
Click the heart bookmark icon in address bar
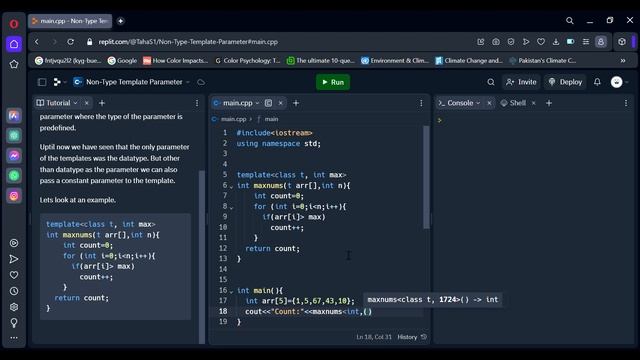pos(541,42)
